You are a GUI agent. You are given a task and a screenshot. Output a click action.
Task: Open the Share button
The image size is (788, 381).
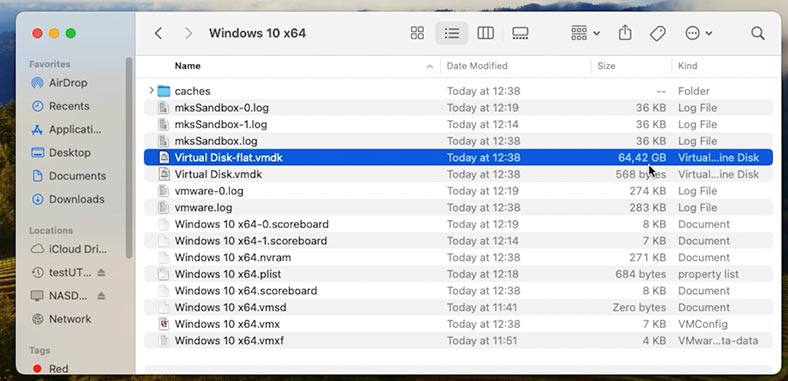[x=625, y=33]
